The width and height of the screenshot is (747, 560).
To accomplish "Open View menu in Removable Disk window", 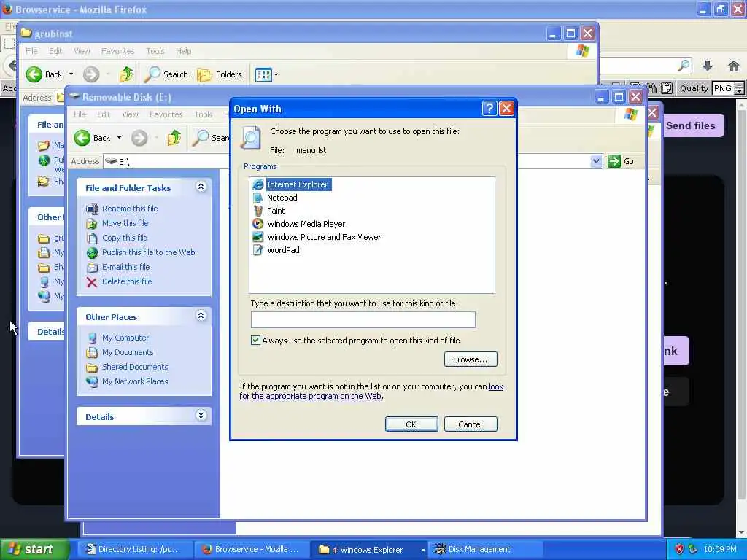I will click(x=130, y=114).
